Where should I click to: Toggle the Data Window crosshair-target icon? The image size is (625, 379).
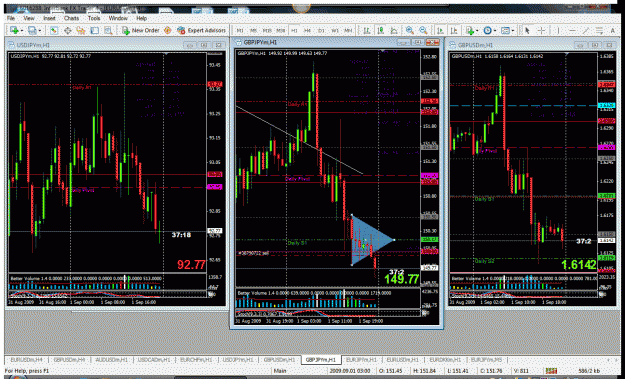68,30
